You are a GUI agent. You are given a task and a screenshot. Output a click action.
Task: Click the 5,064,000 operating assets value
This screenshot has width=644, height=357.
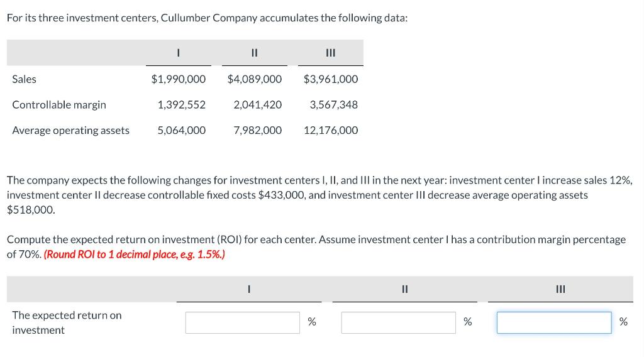point(182,131)
